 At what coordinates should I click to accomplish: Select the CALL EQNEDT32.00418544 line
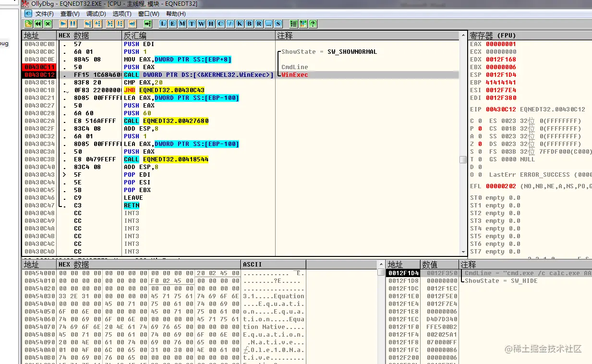click(166, 159)
